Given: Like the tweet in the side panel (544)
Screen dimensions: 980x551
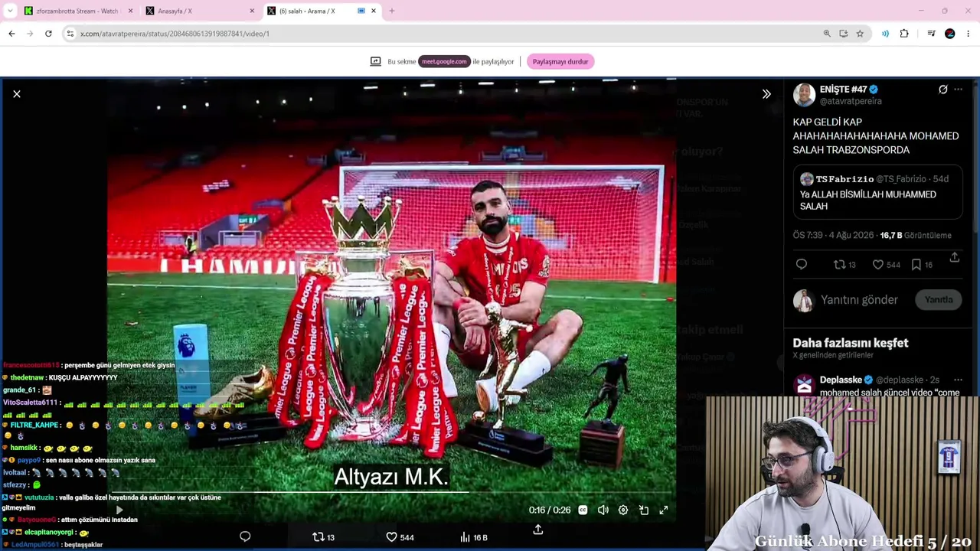Looking at the screenshot, I should [x=887, y=264].
